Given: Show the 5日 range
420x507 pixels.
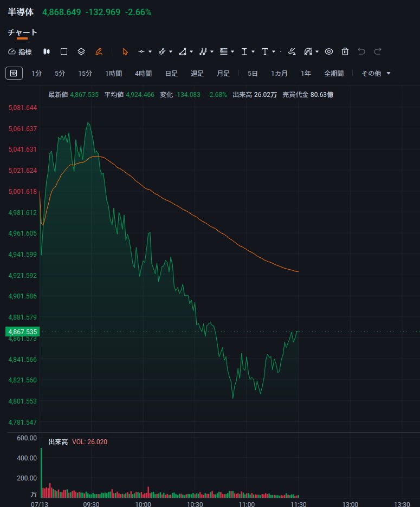Looking at the screenshot, I should pos(253,74).
